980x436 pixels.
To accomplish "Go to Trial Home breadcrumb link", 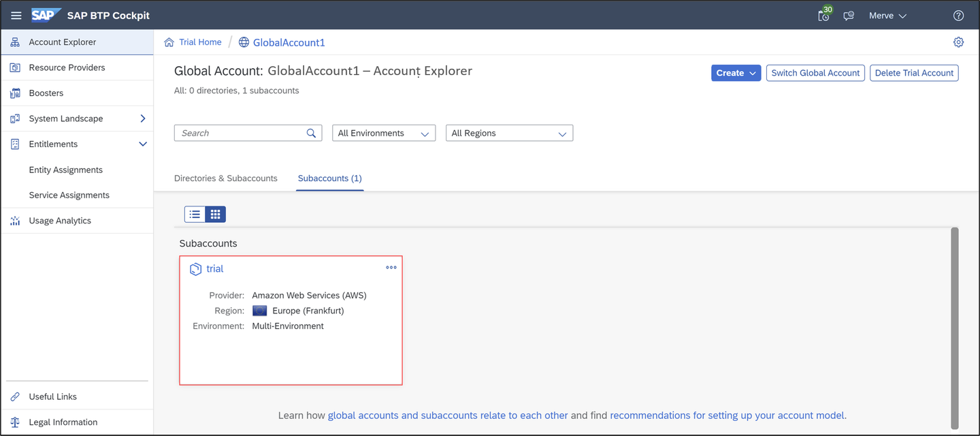I will point(200,42).
